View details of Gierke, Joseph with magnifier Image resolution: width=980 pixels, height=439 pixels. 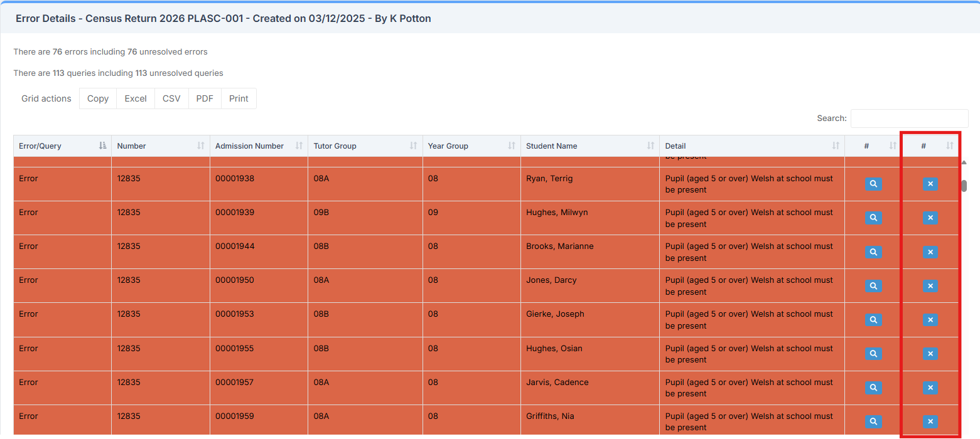click(873, 319)
